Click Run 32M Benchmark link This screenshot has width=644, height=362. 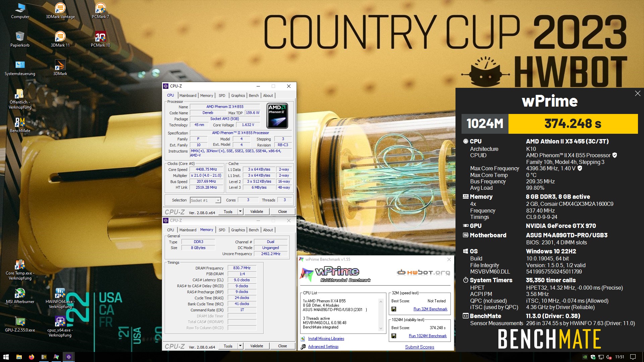pos(430,309)
